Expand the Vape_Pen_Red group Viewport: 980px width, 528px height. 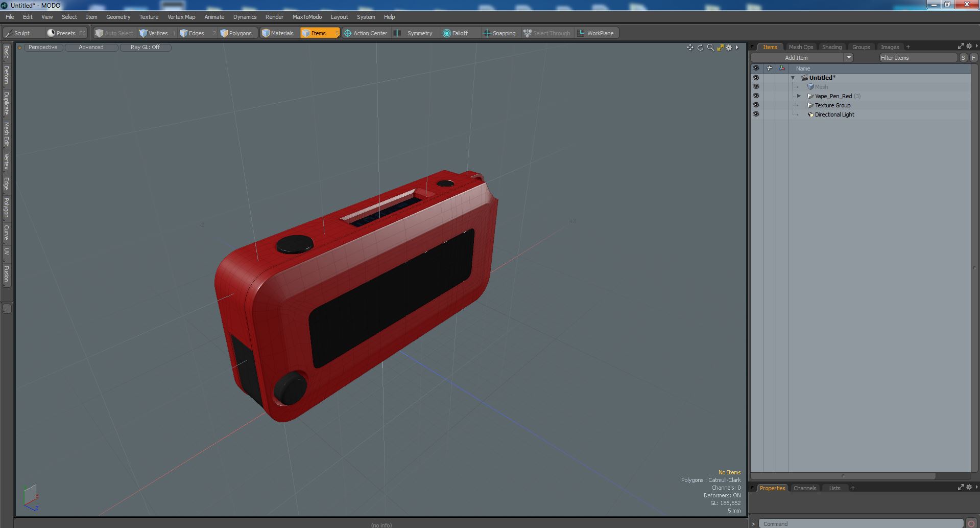coord(799,96)
